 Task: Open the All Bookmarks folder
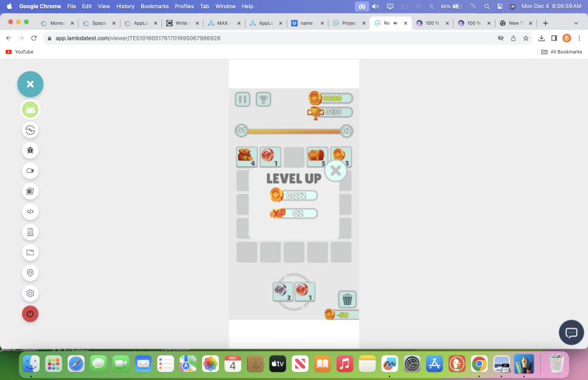pyautogui.click(x=562, y=51)
